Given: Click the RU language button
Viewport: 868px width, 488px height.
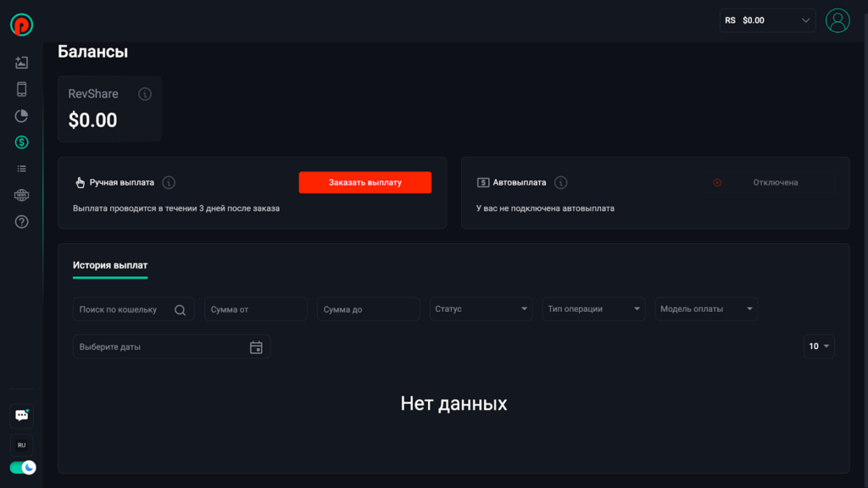Looking at the screenshot, I should [21, 445].
